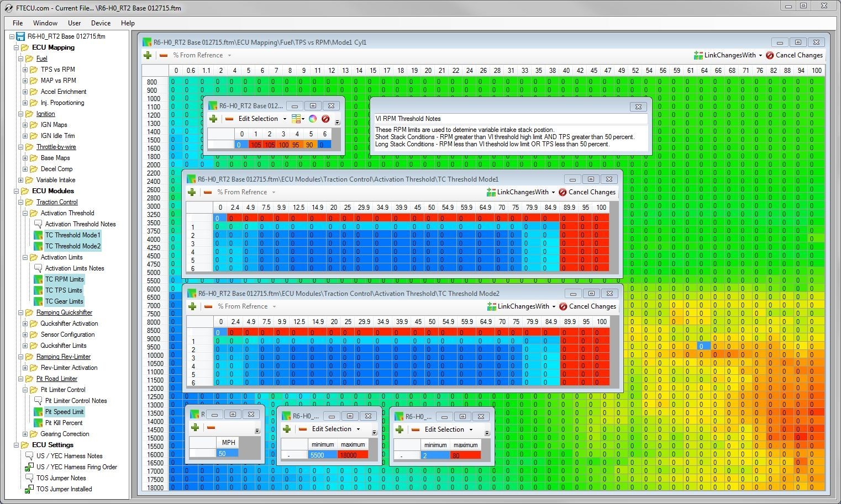Image resolution: width=841 pixels, height=504 pixels.
Task: Click the blue 5500 minimum cell
Action: pyautogui.click(x=323, y=455)
